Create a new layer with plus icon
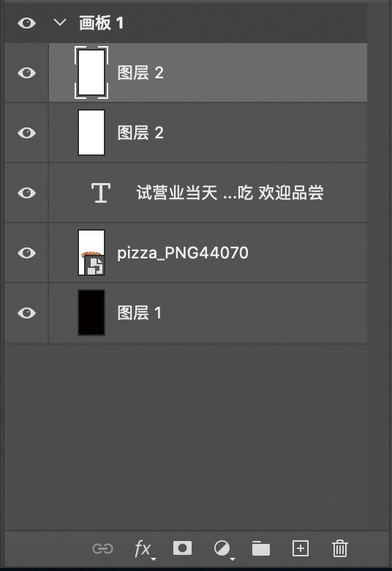This screenshot has width=392, height=571. pos(301,548)
